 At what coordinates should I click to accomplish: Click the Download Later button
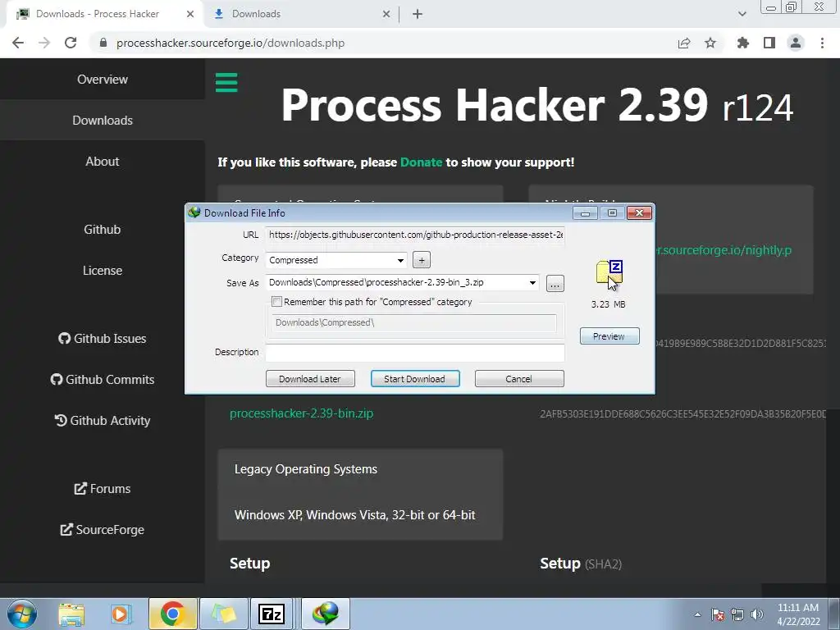[x=310, y=379]
